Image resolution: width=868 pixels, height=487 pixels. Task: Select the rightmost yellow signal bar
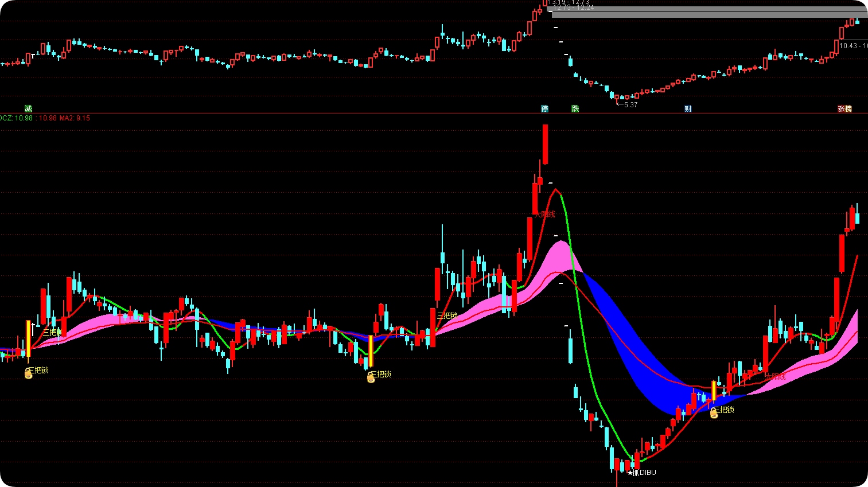click(714, 391)
